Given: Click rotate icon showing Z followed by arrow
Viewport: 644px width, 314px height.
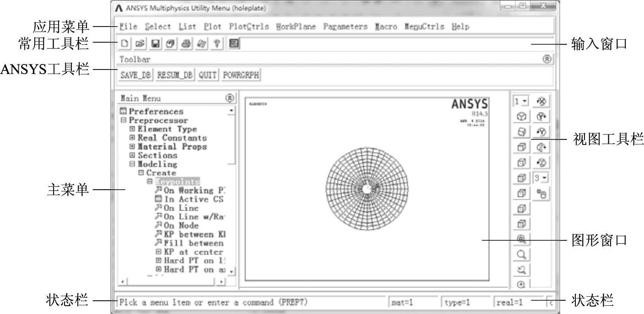Looking at the screenshot, I should coord(541,148).
